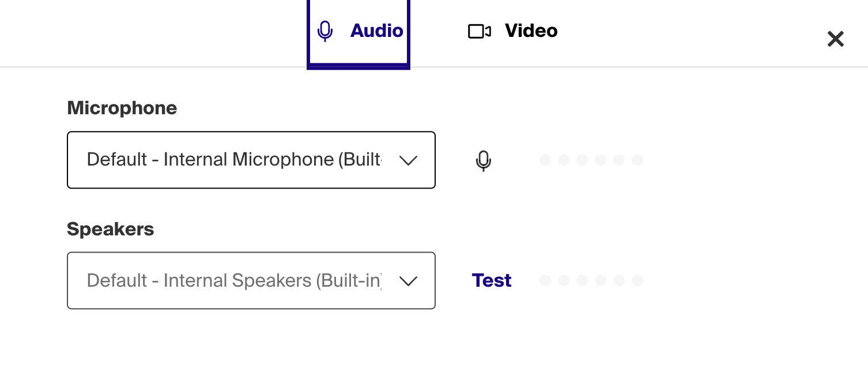Viewport: 868px width, 390px height.
Task: Click the middle of the microphone level indicator
Action: tap(591, 160)
